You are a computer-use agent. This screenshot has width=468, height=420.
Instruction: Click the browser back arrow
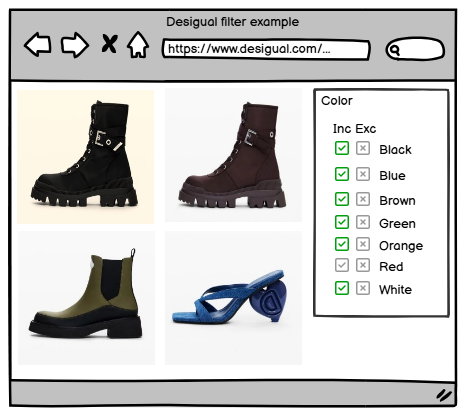38,44
